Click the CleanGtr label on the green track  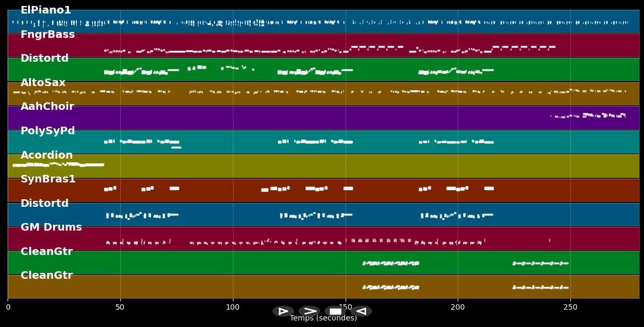tap(47, 252)
